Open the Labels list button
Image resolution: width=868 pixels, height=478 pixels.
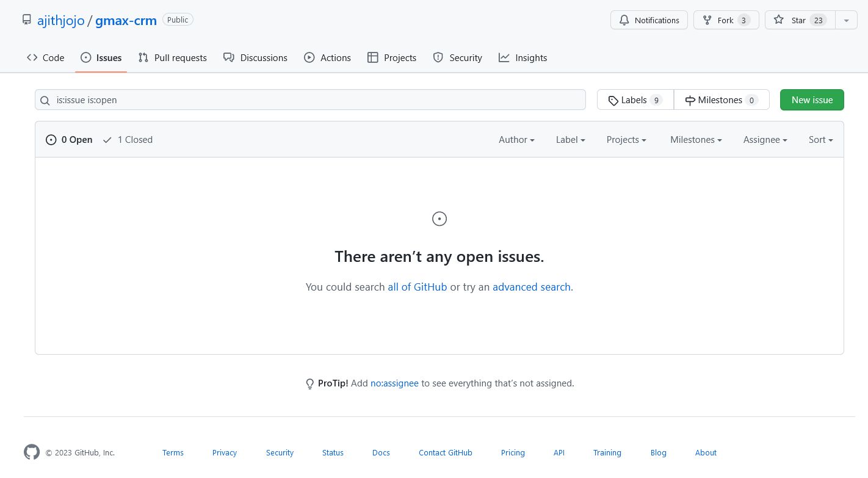click(x=635, y=100)
